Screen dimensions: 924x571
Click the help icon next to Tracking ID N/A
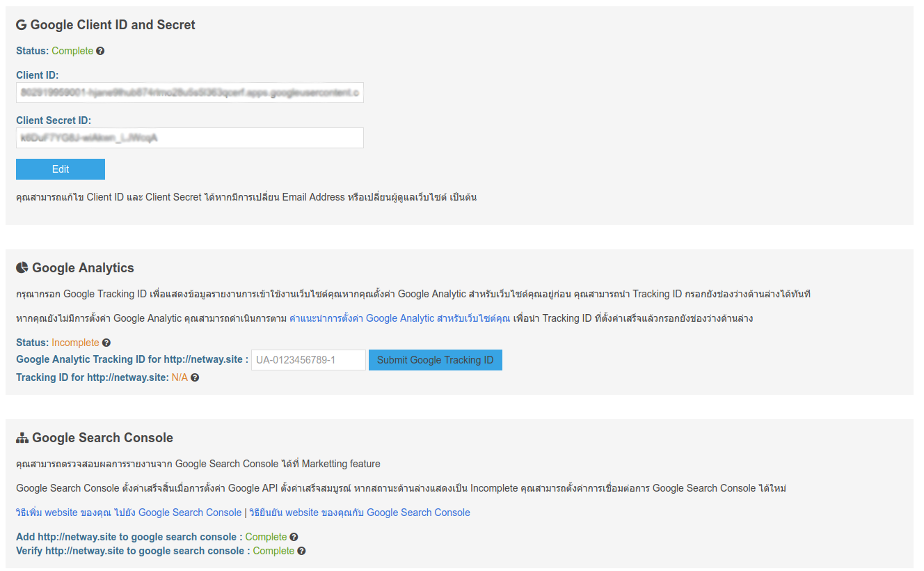click(x=196, y=377)
